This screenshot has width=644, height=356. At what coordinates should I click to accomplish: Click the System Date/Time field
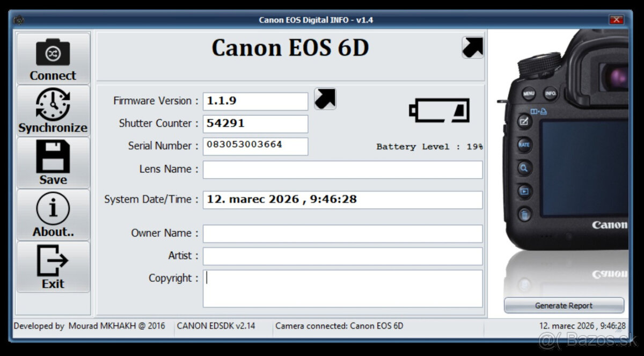(x=342, y=200)
